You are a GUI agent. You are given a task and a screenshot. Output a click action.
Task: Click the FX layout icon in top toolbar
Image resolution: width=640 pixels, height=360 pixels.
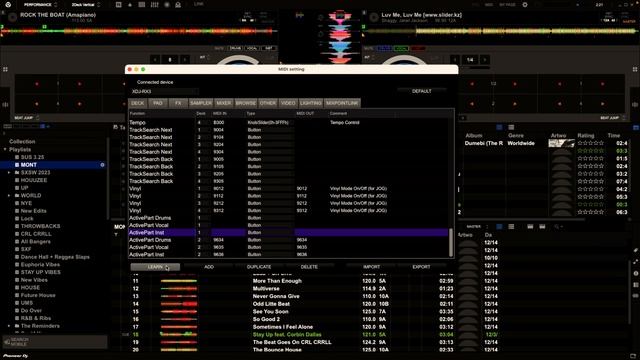(x=118, y=5)
